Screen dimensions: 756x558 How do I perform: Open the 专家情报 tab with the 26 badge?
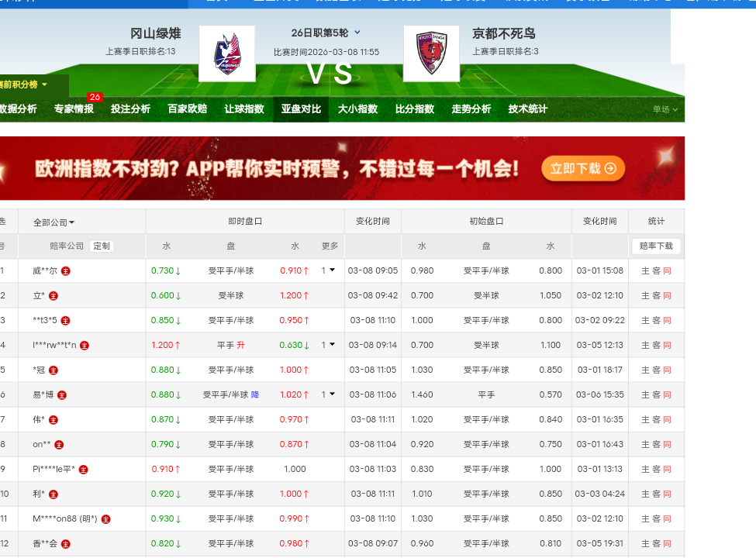(x=74, y=109)
